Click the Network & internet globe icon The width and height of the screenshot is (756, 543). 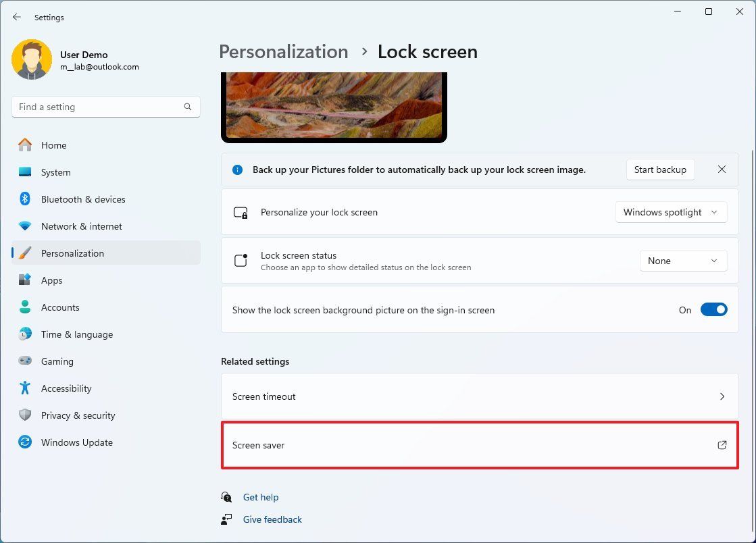click(26, 226)
